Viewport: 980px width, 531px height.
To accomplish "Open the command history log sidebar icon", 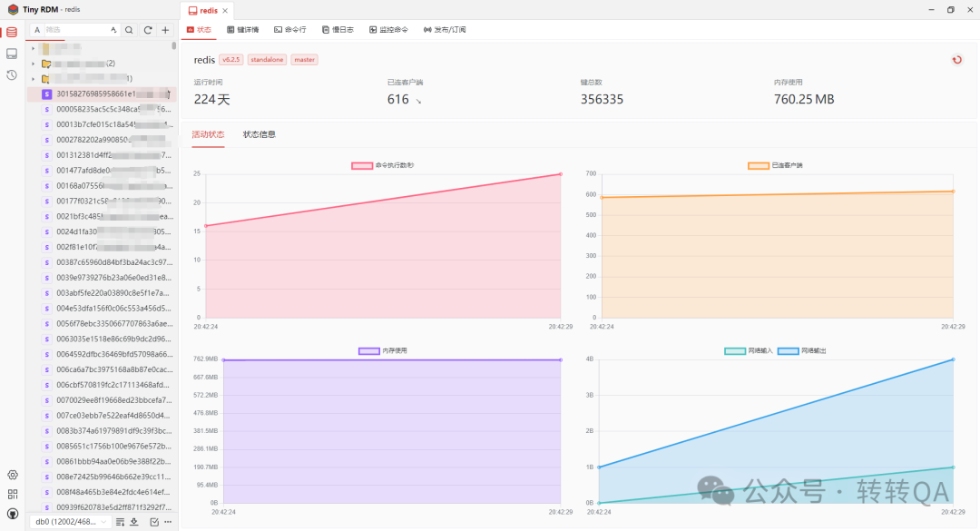I will tap(12, 75).
